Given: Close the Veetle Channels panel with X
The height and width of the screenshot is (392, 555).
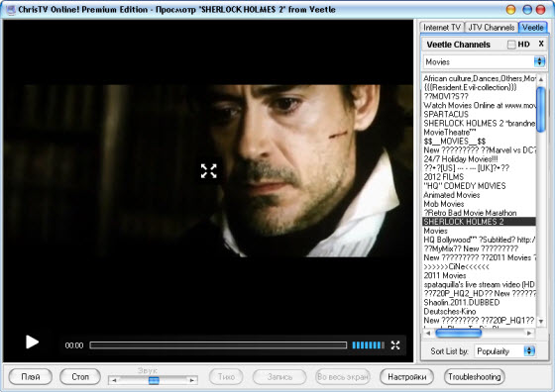Looking at the screenshot, I should 541,44.
